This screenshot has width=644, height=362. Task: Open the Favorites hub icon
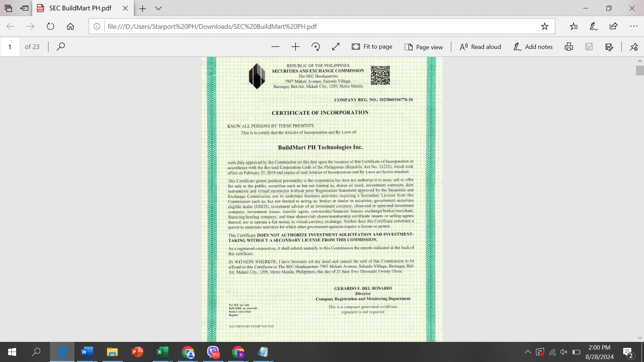[x=574, y=26]
